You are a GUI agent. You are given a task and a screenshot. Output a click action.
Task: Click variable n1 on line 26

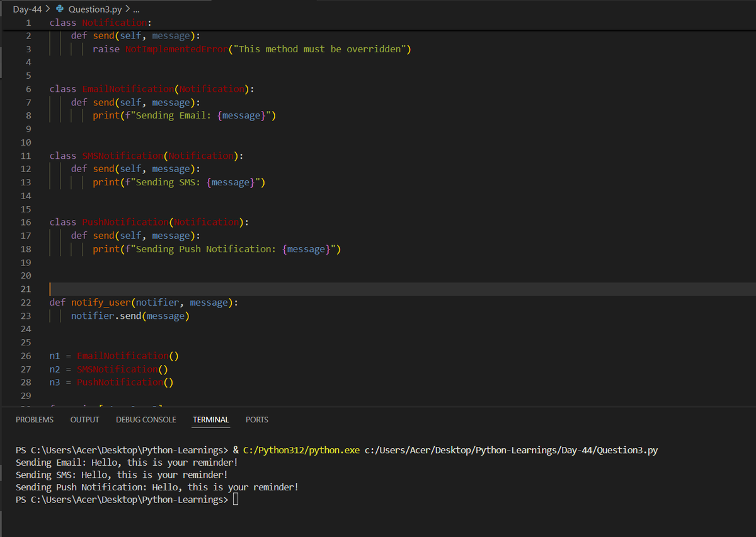tap(55, 356)
